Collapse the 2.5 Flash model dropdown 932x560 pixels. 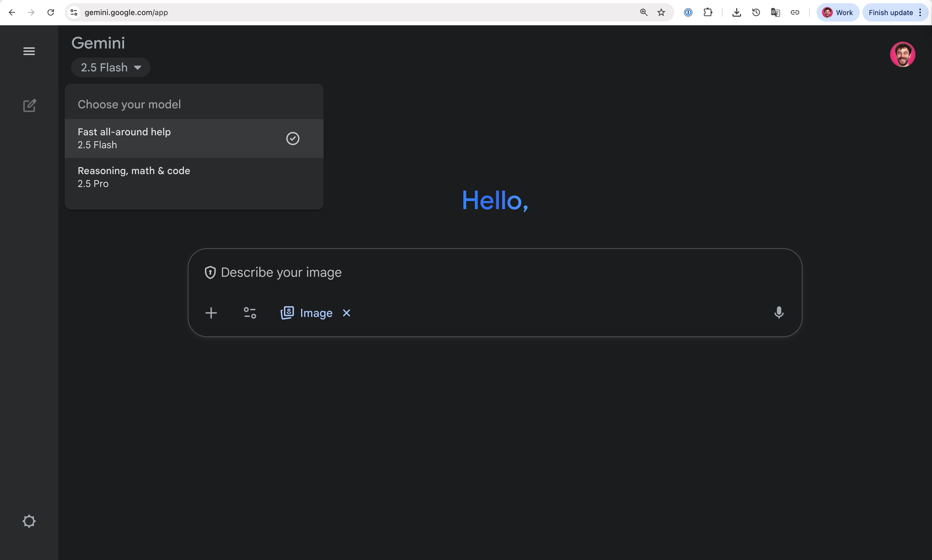111,68
